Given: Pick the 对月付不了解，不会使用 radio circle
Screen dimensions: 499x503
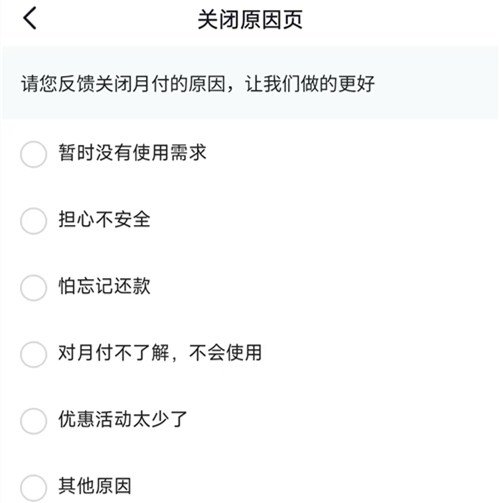Looking at the screenshot, I should [x=33, y=354].
